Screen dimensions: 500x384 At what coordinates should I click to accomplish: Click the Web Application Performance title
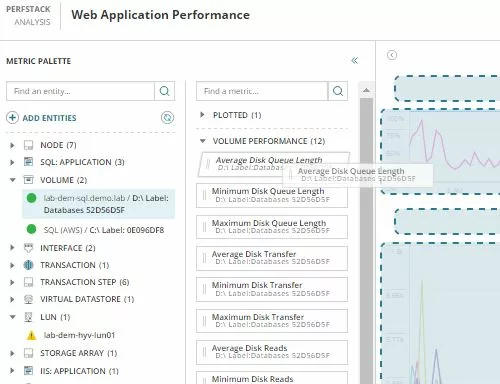(x=160, y=15)
